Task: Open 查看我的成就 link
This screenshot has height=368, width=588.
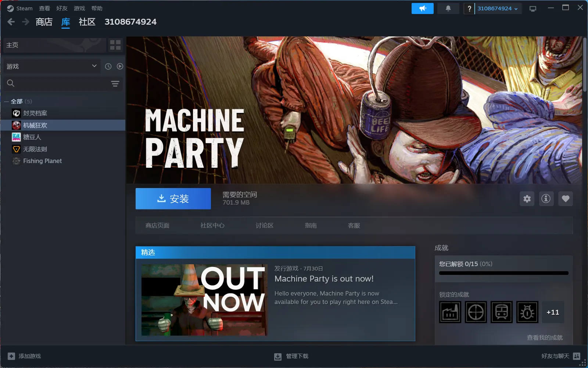Action: [x=545, y=337]
